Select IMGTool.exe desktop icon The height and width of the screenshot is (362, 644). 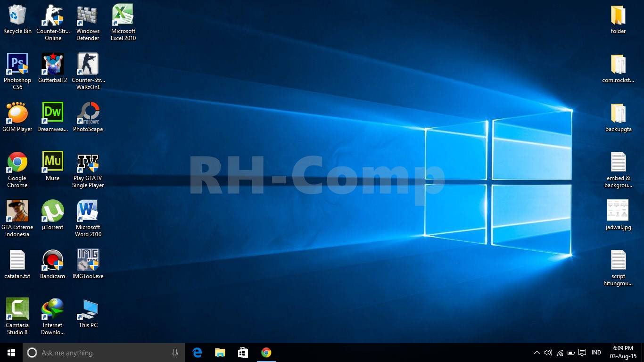click(x=88, y=264)
